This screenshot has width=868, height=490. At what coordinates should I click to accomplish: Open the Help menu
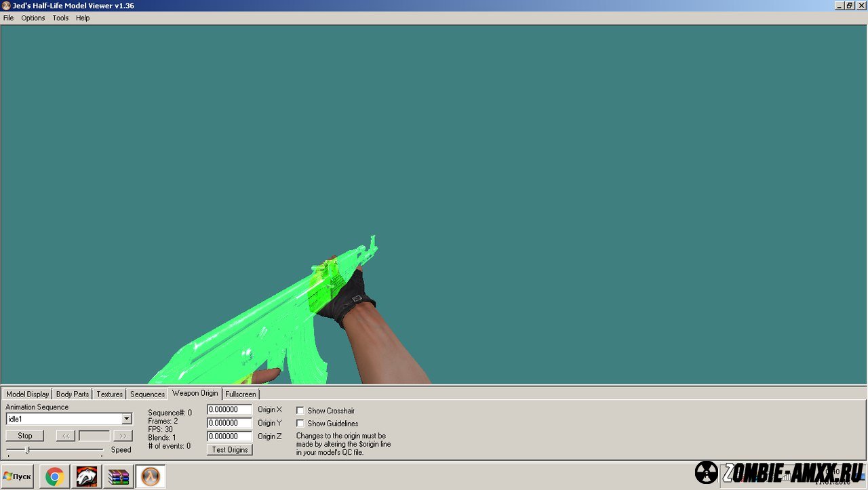click(x=83, y=18)
